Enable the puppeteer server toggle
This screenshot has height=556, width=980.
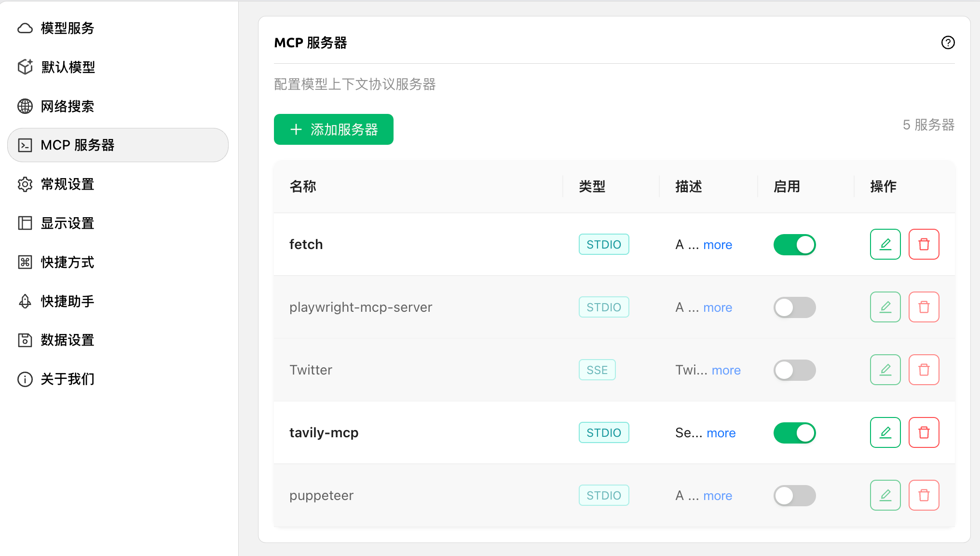click(x=794, y=496)
